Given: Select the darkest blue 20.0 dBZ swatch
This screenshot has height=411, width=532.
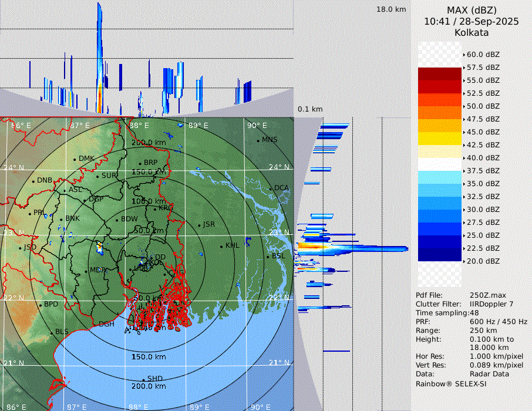Looking at the screenshot, I should tap(439, 255).
